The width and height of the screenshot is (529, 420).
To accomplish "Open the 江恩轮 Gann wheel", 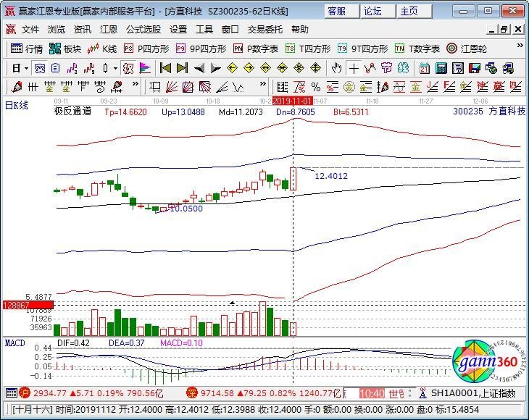I will [467, 49].
